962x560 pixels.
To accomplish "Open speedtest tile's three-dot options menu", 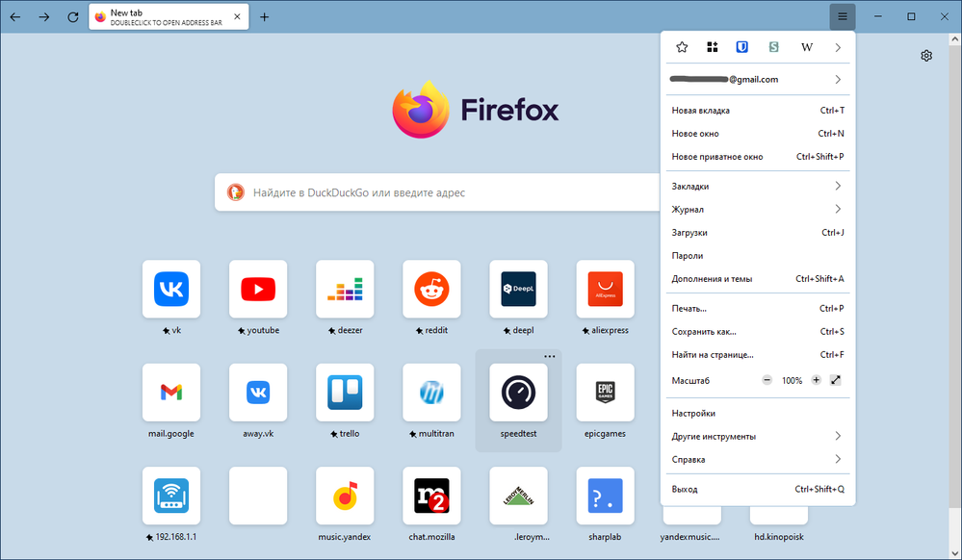I will click(x=550, y=356).
